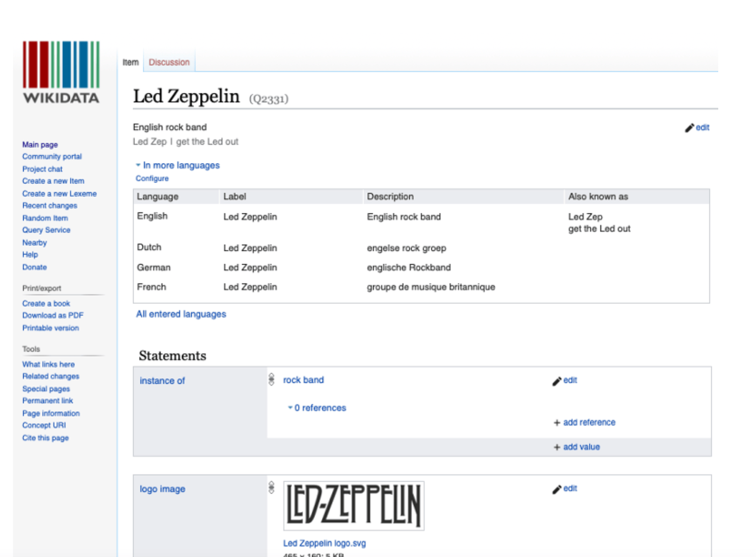
Task: Click the edit pencil for rock band statement
Action: click(x=557, y=381)
